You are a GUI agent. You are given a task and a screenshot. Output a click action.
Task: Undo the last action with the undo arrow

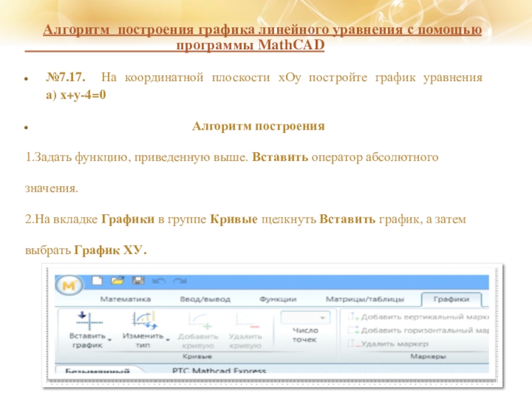click(x=159, y=281)
